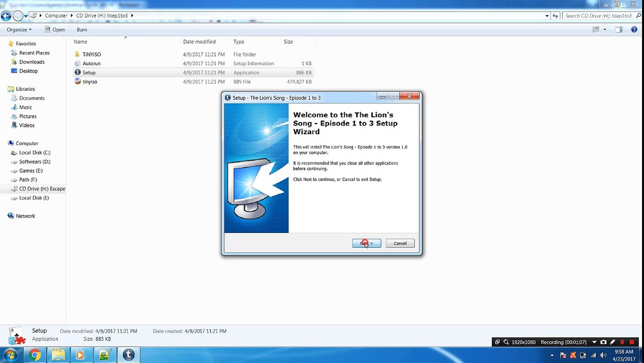Screen dimensions: 644x363
Task: Open Google Chrome from taskbar
Action: 34,355
